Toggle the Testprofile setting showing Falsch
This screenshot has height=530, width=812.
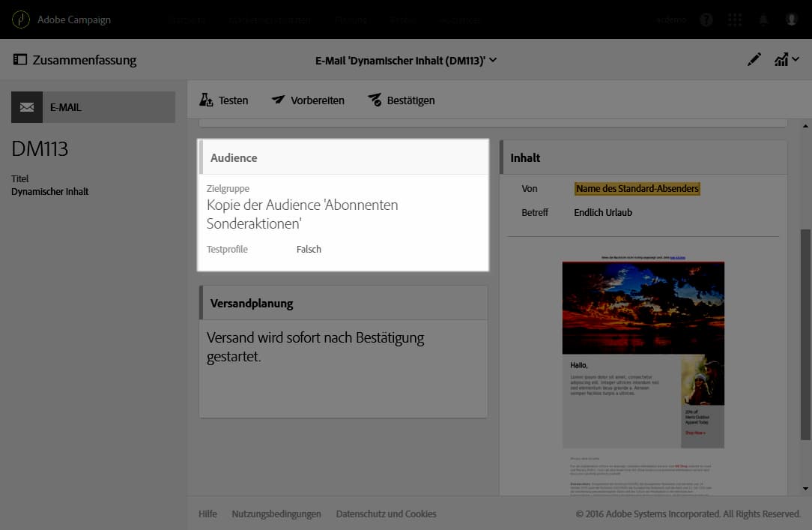pos(308,249)
